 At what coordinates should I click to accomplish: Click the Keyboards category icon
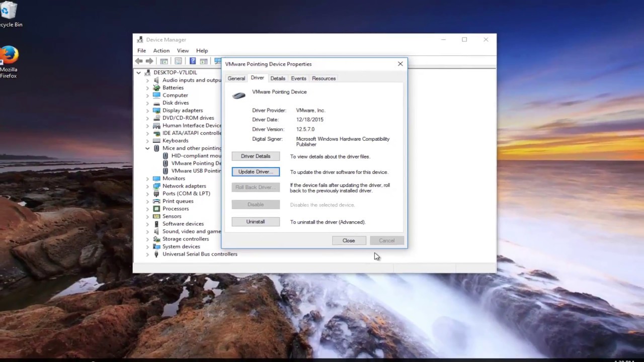tap(156, 140)
